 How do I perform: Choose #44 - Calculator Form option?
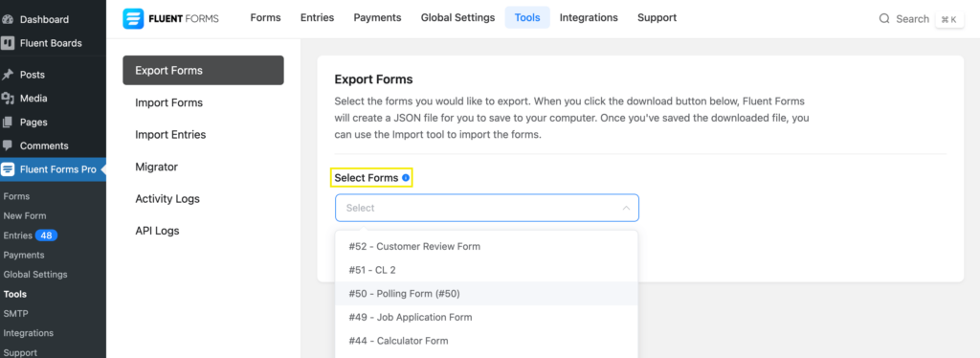point(486,341)
